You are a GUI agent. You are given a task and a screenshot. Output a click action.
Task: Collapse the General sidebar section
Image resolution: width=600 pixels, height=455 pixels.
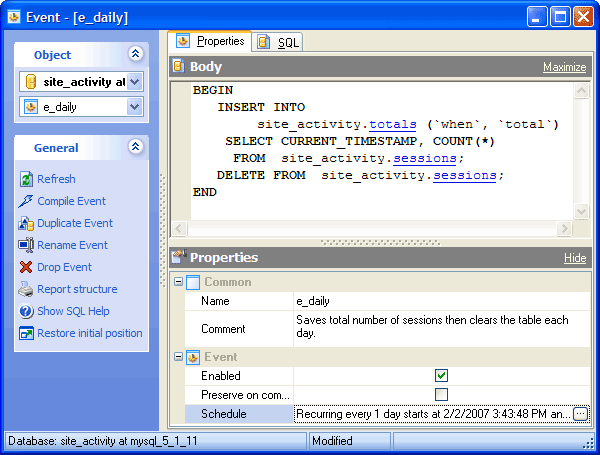tap(136, 147)
